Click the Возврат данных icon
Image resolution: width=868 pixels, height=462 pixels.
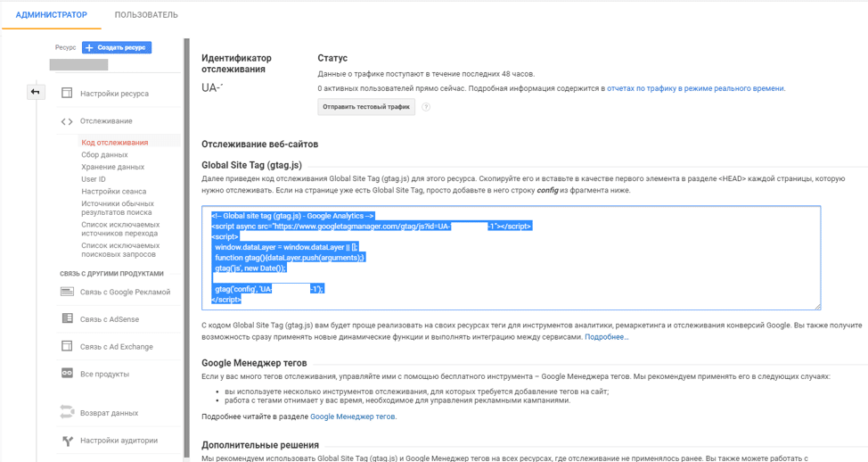pyautogui.click(x=67, y=412)
